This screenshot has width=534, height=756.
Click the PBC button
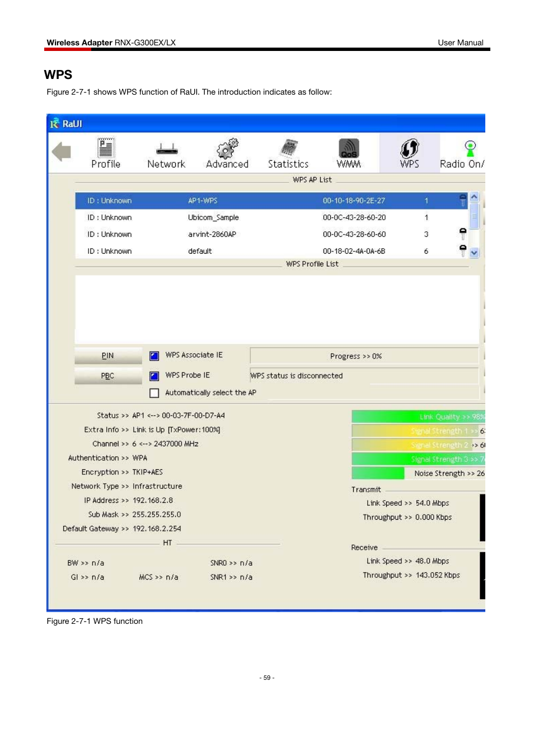(108, 376)
